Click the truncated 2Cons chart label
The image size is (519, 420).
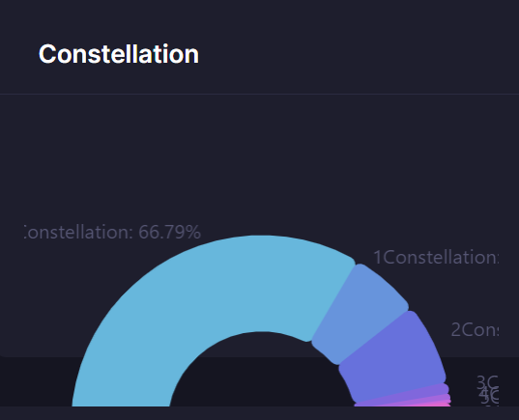(x=475, y=329)
